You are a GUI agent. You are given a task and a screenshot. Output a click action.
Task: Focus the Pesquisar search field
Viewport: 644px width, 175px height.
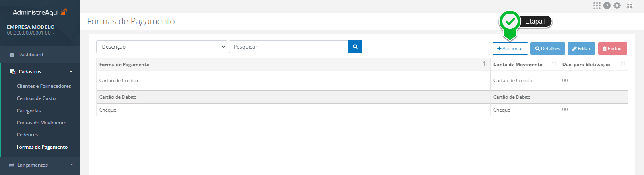pos(289,47)
